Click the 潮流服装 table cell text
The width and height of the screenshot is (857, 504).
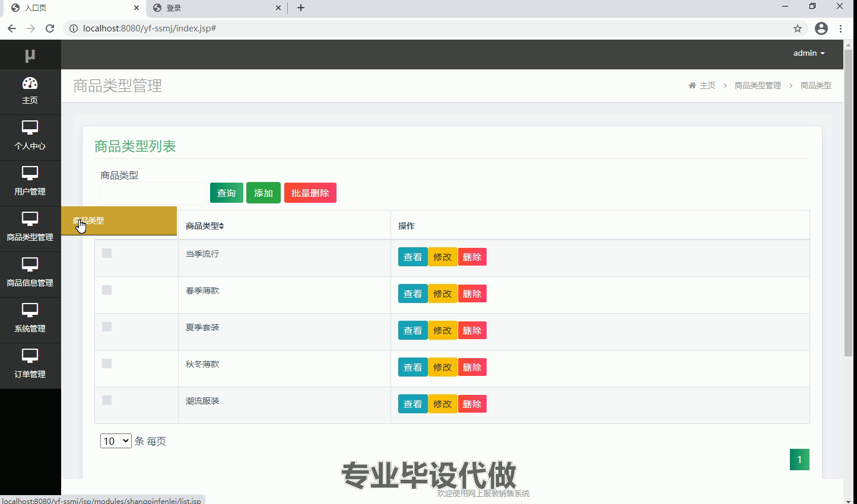tap(202, 401)
